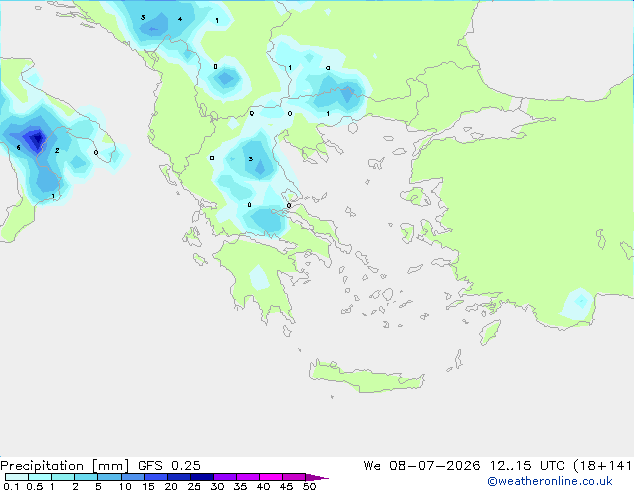Select the '40' legend label

[263, 486]
